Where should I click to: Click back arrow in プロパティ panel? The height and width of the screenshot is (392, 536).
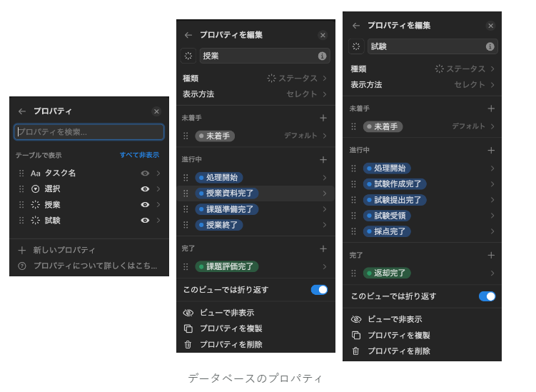pos(22,111)
